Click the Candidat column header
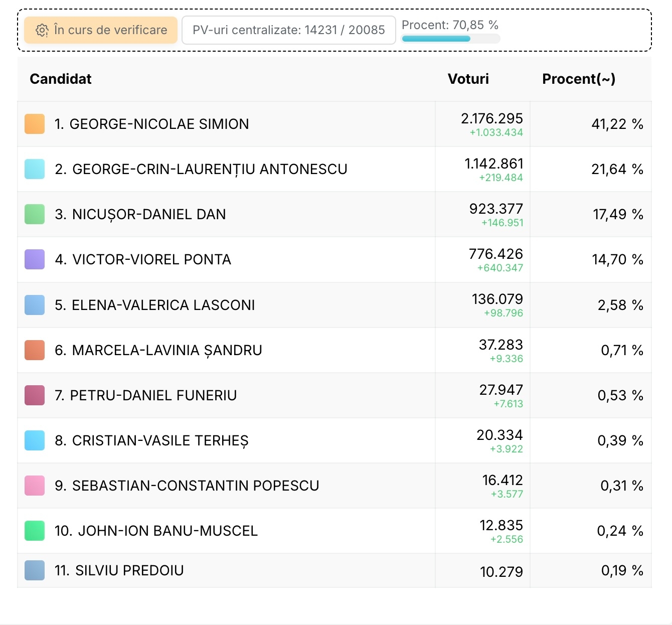Image resolution: width=672 pixels, height=625 pixels. pos(61,79)
